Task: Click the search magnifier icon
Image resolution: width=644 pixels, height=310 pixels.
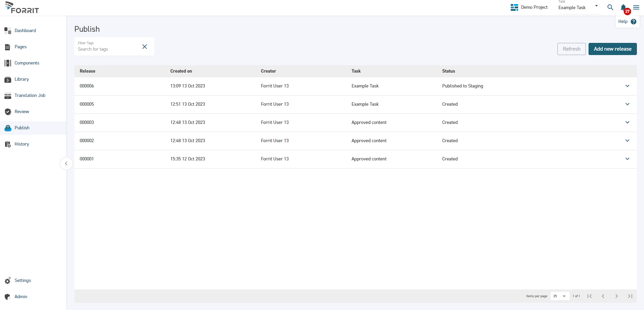Action: [x=610, y=7]
